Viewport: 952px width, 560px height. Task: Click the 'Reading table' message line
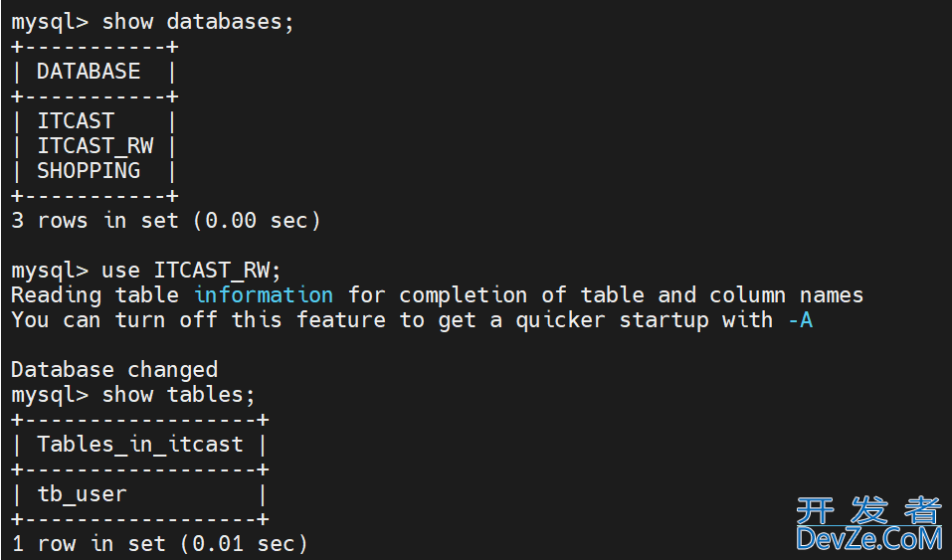(437, 295)
